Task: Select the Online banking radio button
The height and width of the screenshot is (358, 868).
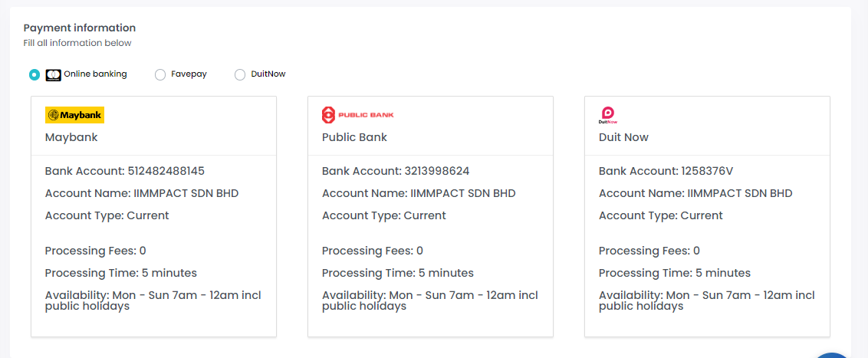Action: [35, 74]
